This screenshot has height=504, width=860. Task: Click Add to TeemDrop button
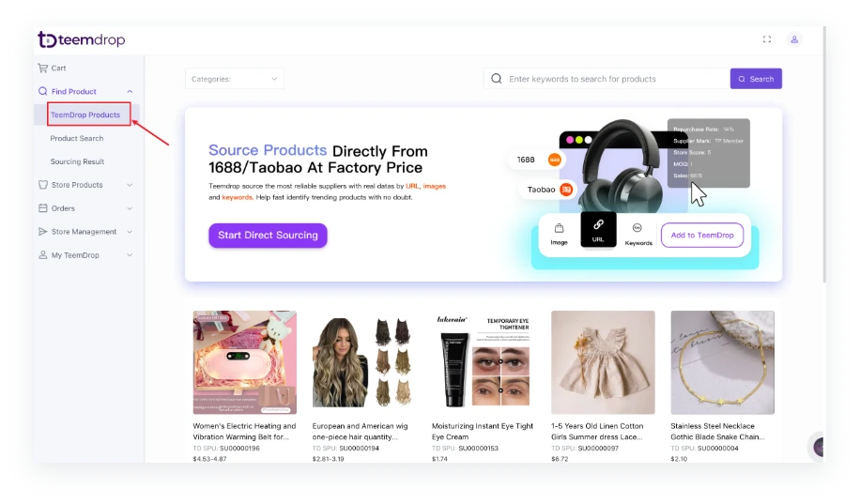701,236
